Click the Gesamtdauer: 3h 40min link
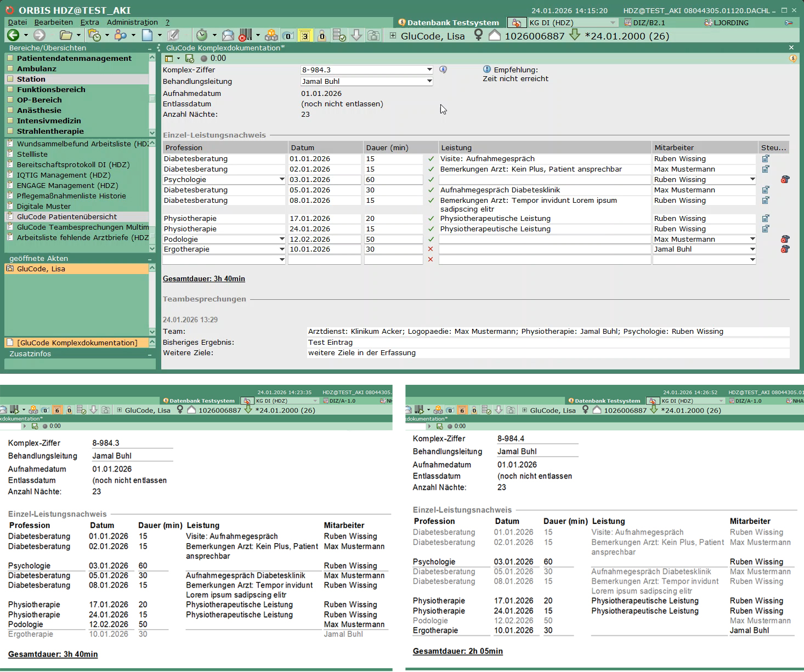The height and width of the screenshot is (672, 804). point(203,279)
